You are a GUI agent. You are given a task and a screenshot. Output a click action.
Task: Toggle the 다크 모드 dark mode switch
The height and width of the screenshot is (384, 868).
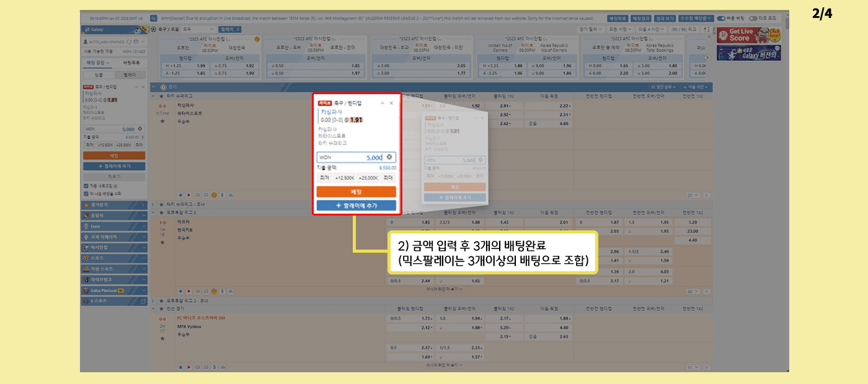click(753, 19)
